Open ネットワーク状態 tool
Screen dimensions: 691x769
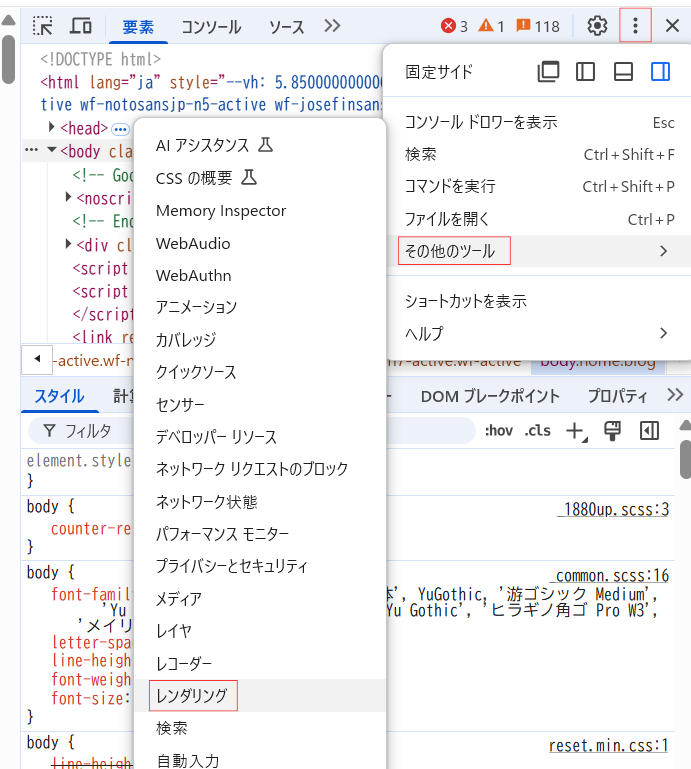pyautogui.click(x=260, y=502)
